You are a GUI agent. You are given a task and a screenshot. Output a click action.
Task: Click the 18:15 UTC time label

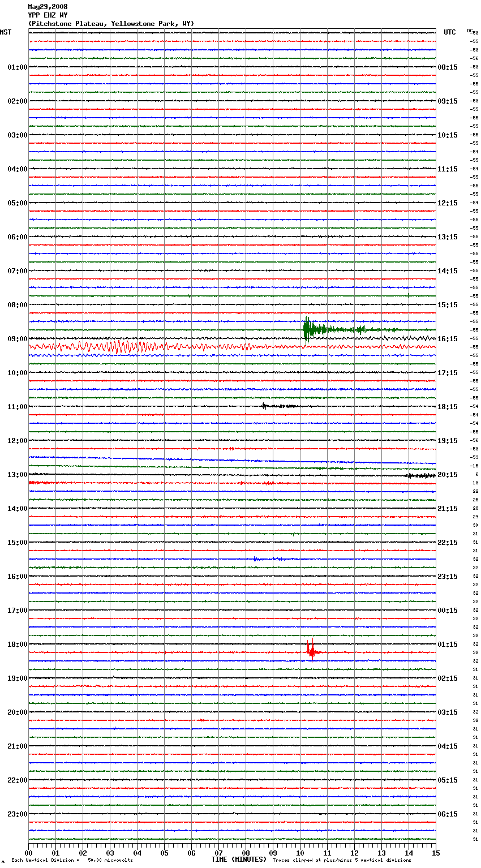(x=448, y=407)
